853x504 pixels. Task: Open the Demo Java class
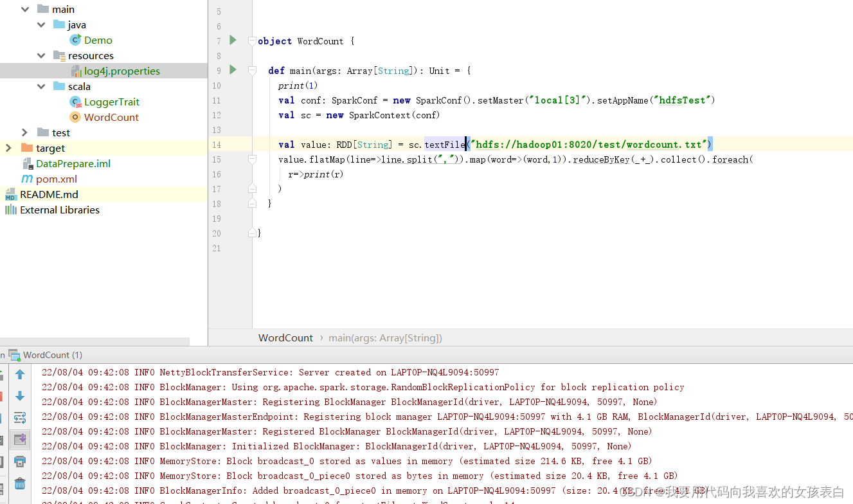coord(98,40)
